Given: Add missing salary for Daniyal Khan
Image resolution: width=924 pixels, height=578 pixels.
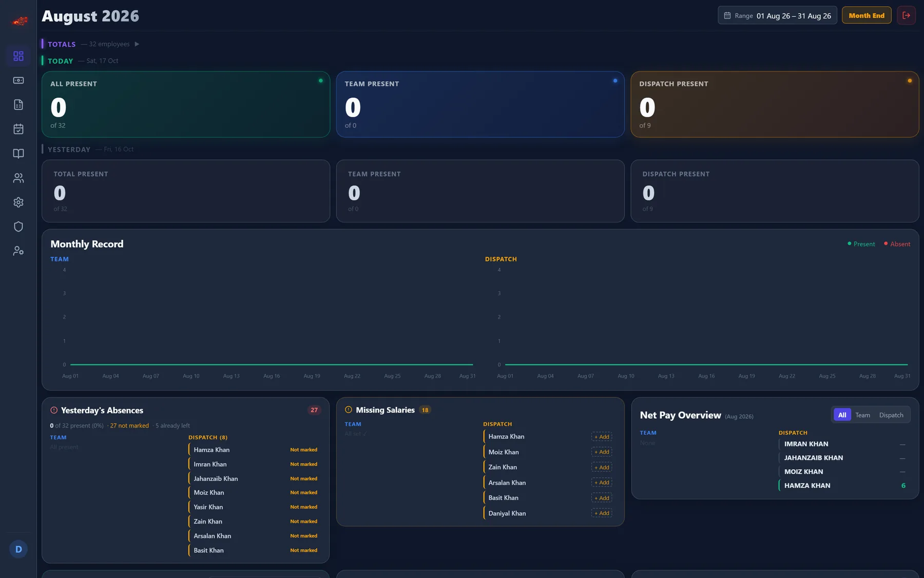Looking at the screenshot, I should click(602, 513).
